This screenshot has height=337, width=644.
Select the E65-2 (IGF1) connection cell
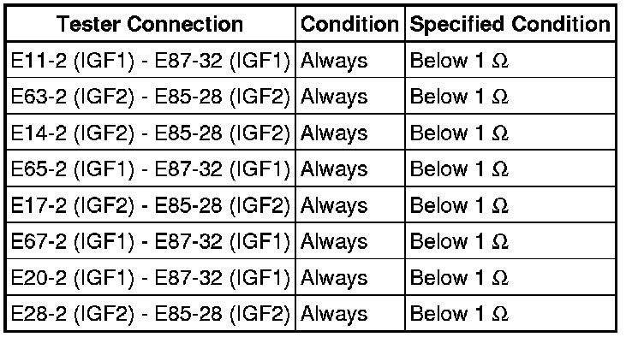pos(151,168)
